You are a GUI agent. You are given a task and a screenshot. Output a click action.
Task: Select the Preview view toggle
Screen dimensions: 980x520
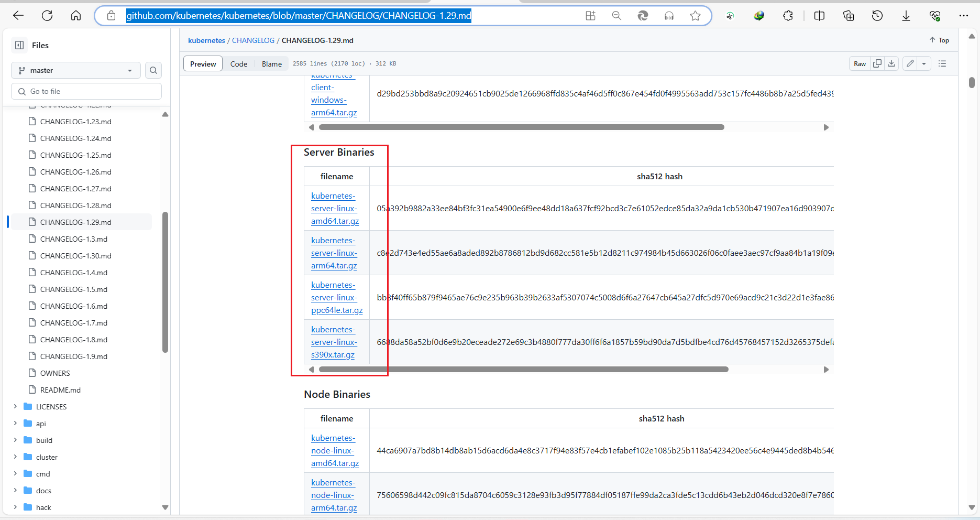203,64
